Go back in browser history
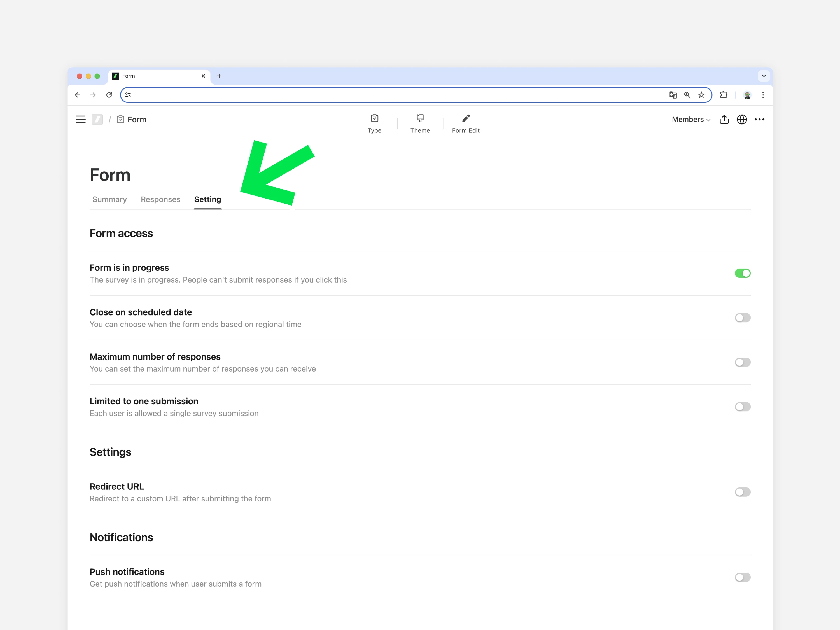Screen dimensions: 840x630 pyautogui.click(x=78, y=95)
